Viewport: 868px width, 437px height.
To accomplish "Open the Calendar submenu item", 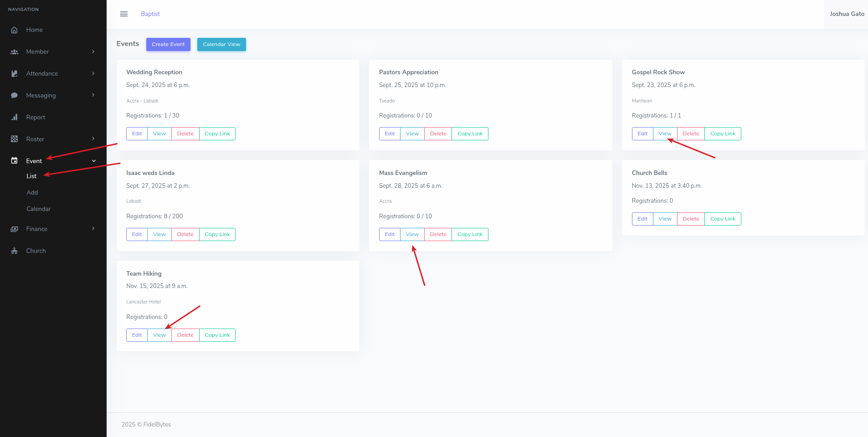I will pyautogui.click(x=39, y=209).
